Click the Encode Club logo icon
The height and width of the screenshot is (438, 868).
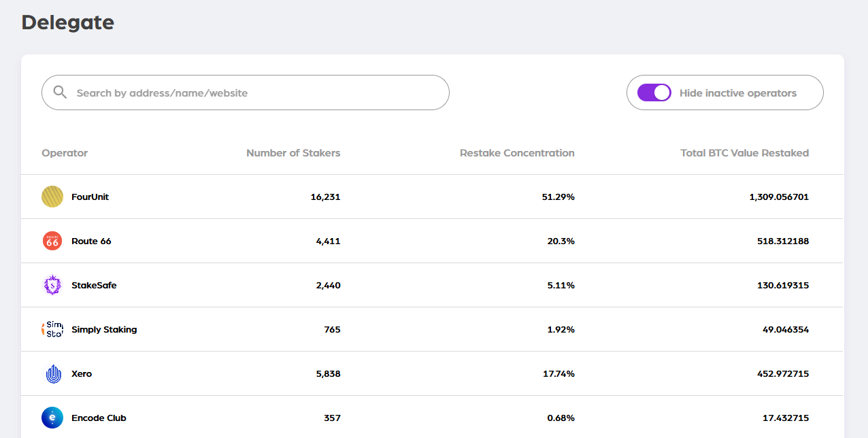click(52, 418)
